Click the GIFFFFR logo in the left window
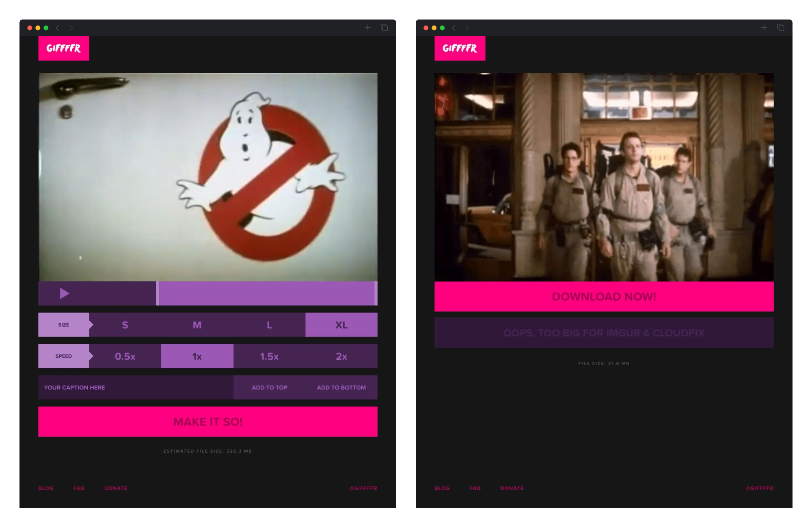This screenshot has height=508, width=812. 64,48
